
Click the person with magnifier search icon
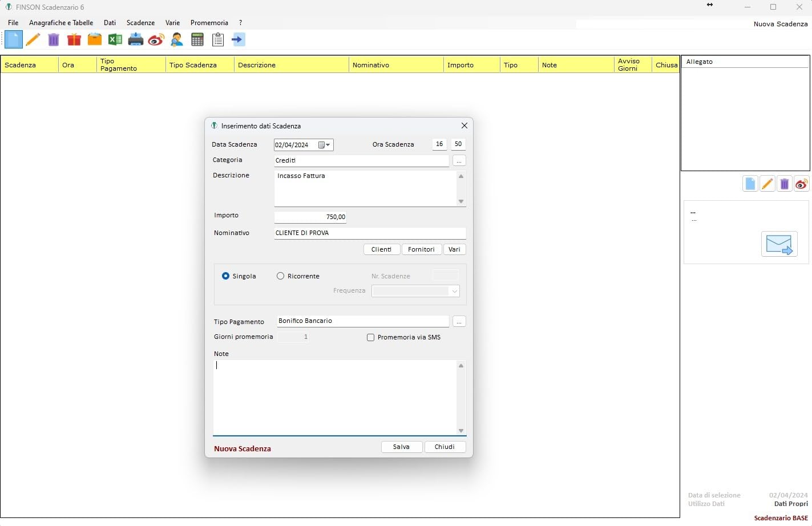tap(177, 39)
